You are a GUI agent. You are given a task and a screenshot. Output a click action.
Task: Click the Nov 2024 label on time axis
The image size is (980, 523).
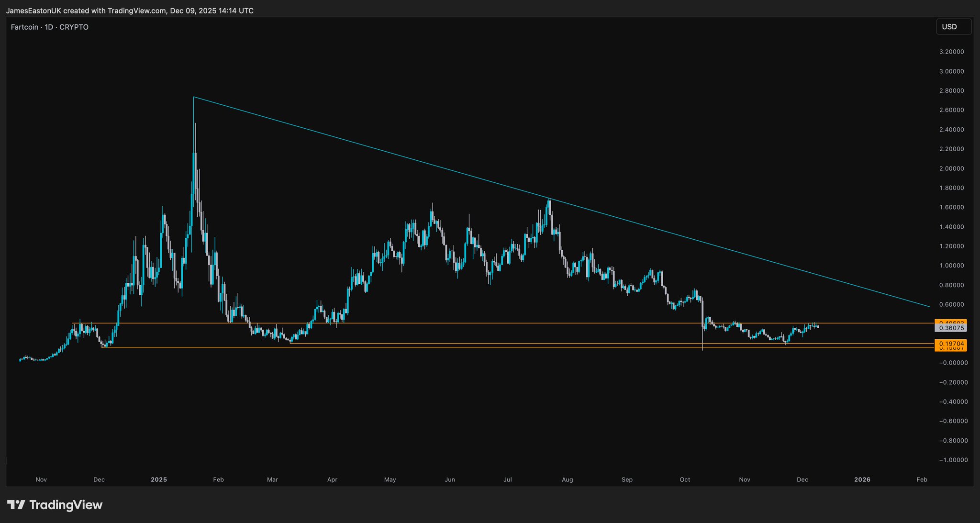point(41,479)
